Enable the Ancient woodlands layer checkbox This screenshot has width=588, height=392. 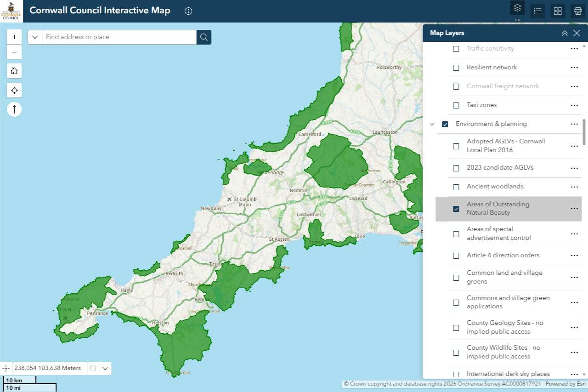coord(456,187)
